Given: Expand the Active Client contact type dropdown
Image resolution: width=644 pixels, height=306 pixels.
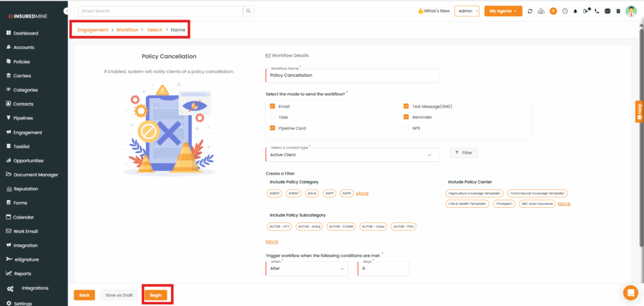Looking at the screenshot, I should point(352,155).
